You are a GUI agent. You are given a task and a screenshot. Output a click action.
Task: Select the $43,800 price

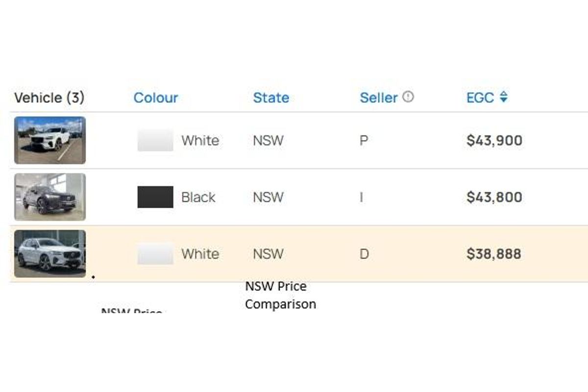[x=494, y=197]
